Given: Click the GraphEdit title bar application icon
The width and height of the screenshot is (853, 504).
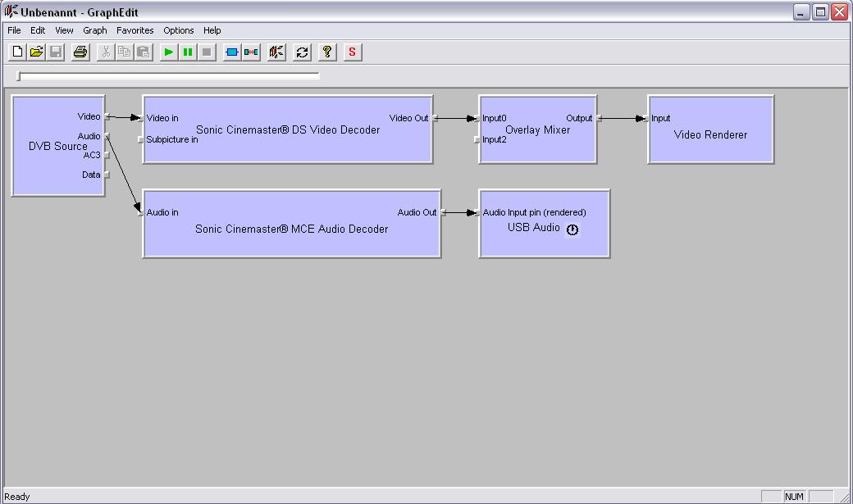Looking at the screenshot, I should (x=11, y=11).
